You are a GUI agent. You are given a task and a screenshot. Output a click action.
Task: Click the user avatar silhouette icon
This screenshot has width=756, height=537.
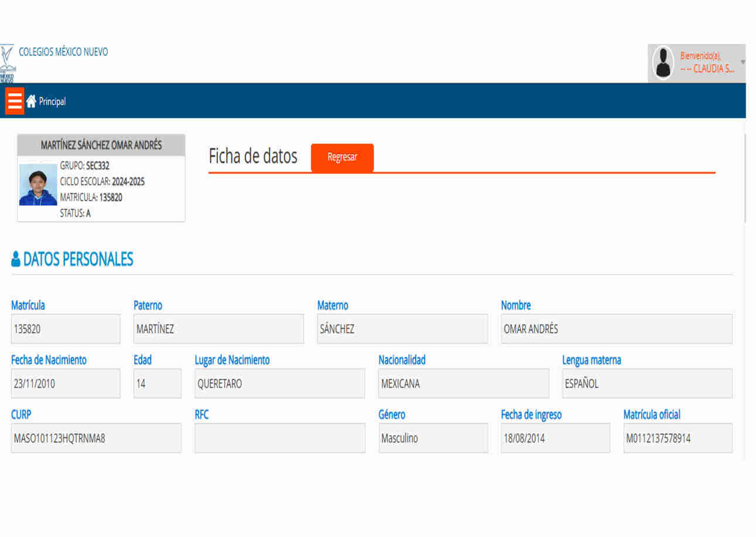[x=663, y=63]
